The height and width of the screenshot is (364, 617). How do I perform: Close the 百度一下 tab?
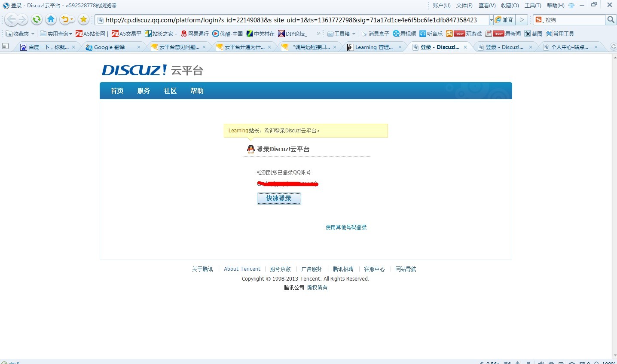[73, 47]
